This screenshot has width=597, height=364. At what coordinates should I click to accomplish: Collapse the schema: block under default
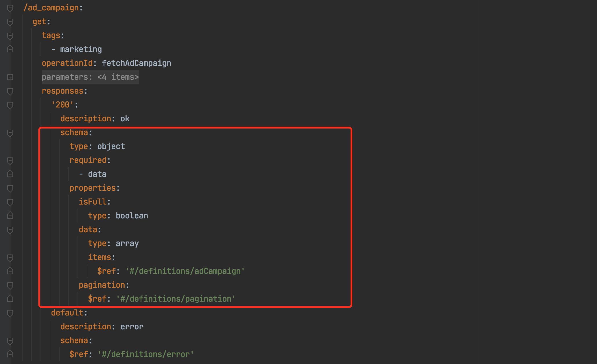[x=10, y=341]
